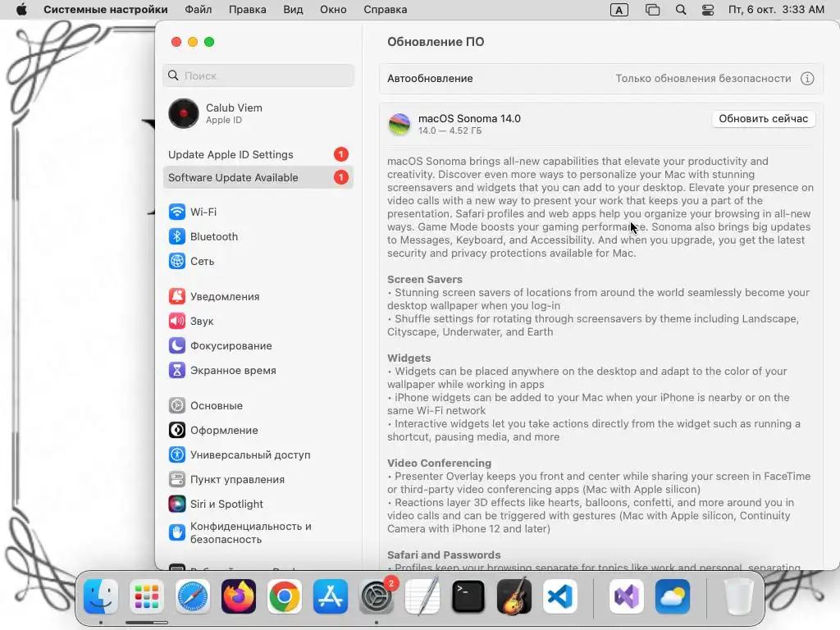Open Конфиденциальность и безопасность hand icon
The height and width of the screenshot is (630, 840).
click(177, 532)
